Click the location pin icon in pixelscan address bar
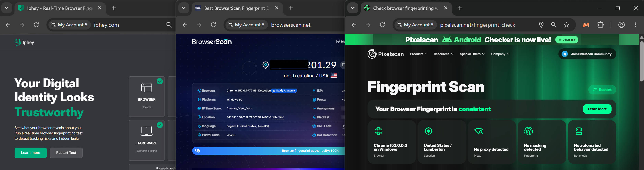 pos(541,25)
